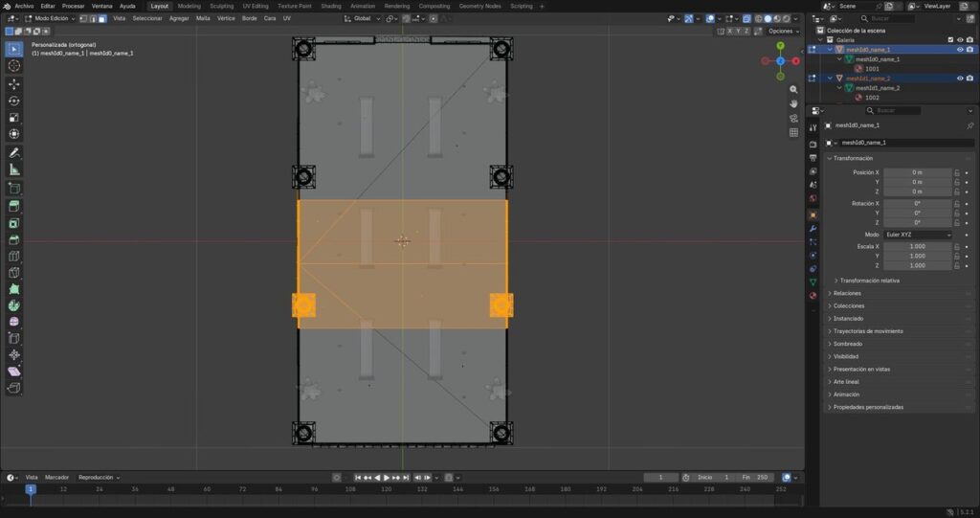
Task: Select the Transform tool
Action: tap(14, 134)
